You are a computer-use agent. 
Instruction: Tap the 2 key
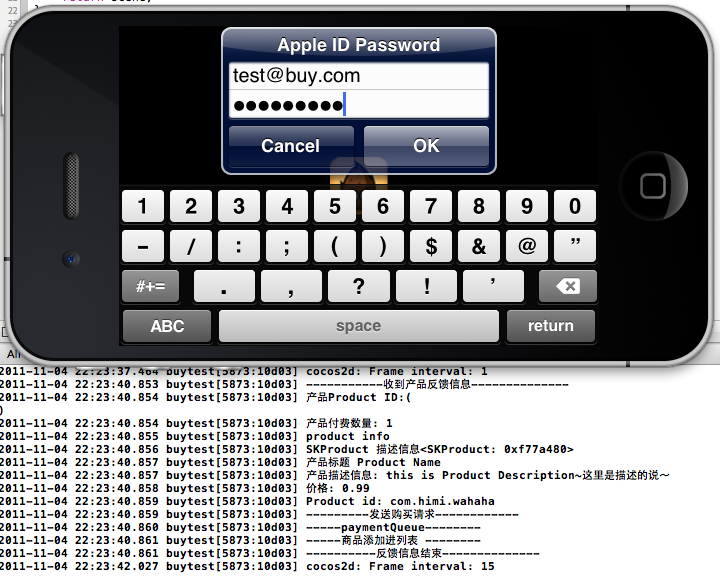pos(191,206)
